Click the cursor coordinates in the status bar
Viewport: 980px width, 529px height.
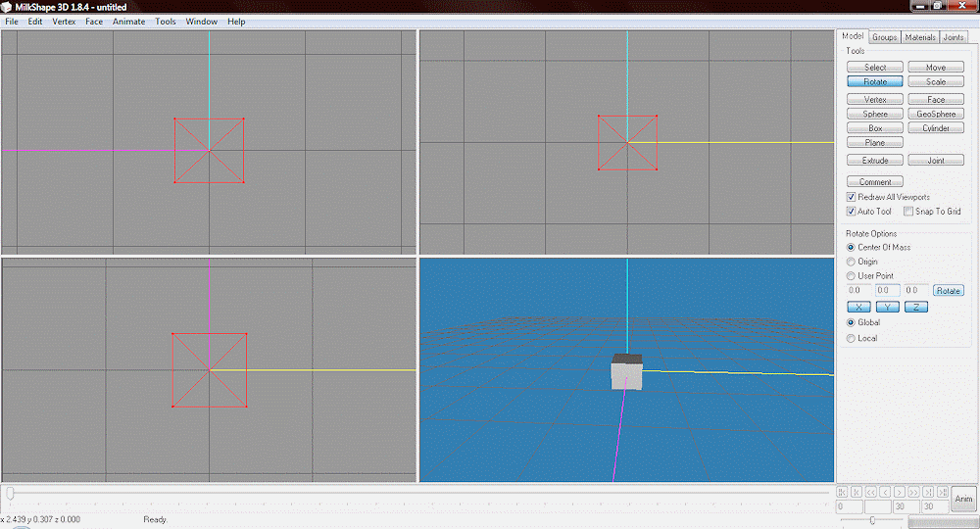point(40,519)
